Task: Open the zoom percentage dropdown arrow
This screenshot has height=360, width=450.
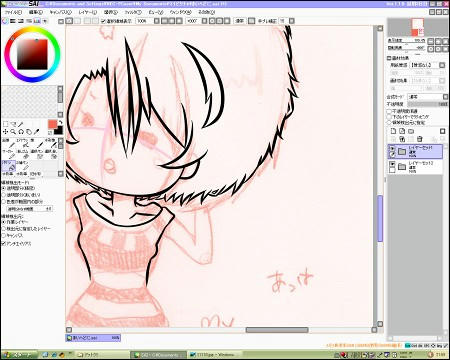Action: pyautogui.click(x=157, y=21)
